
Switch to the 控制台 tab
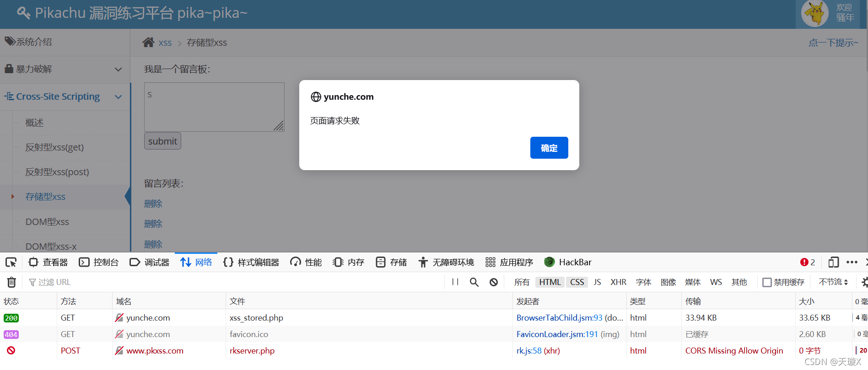[98, 262]
